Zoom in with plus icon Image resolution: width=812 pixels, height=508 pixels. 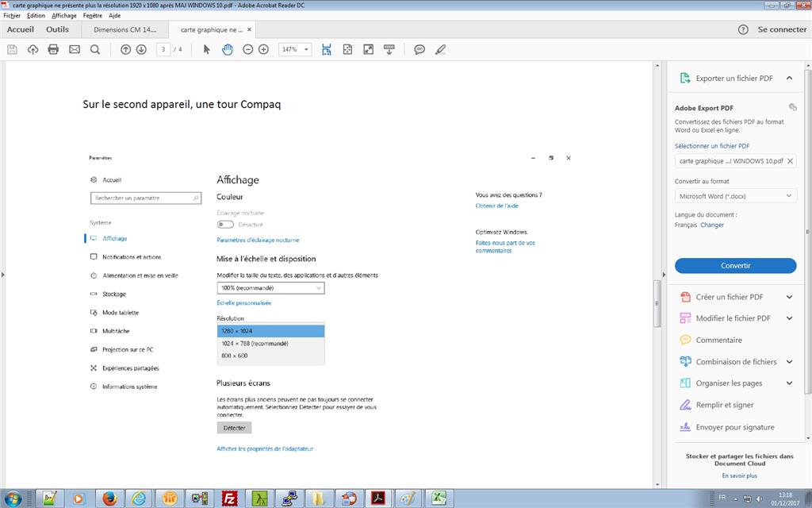click(263, 50)
